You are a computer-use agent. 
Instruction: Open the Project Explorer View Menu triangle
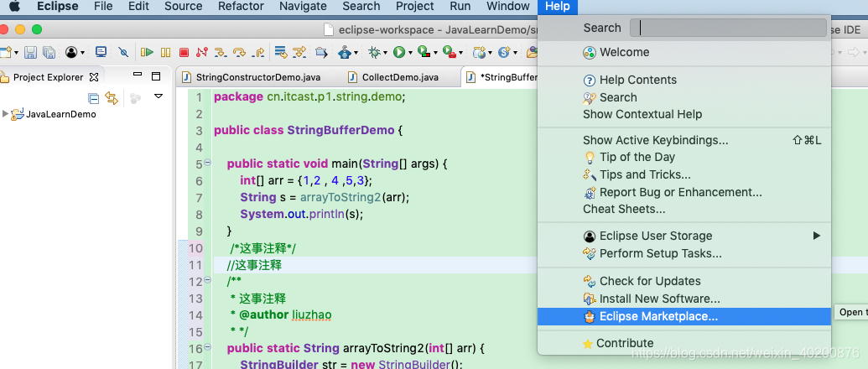[159, 96]
